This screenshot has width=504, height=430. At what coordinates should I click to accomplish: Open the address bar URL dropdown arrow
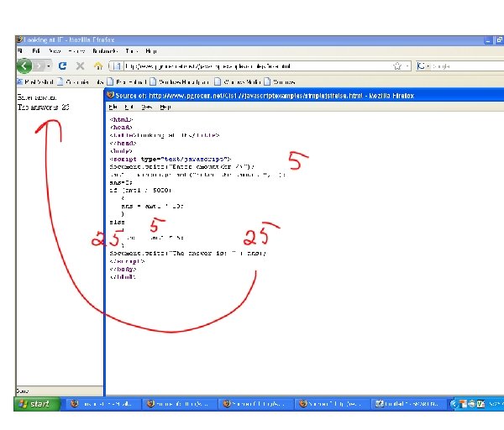click(x=407, y=66)
